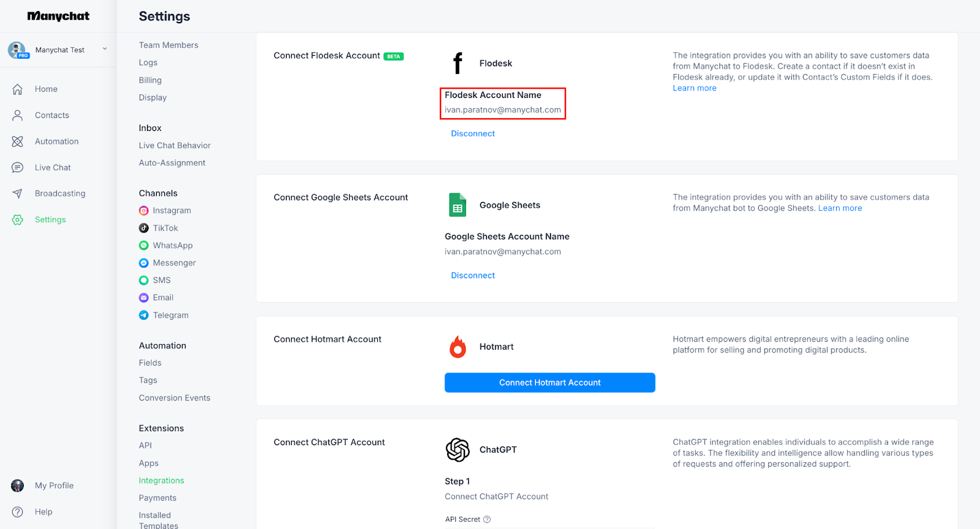The width and height of the screenshot is (980, 529).
Task: Open Flodesk Learn more link
Action: tap(695, 88)
